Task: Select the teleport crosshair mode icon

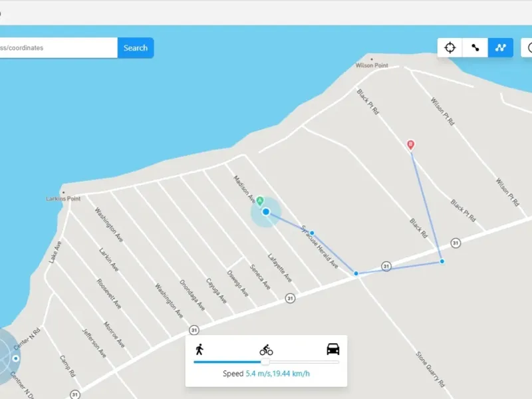Action: point(450,48)
